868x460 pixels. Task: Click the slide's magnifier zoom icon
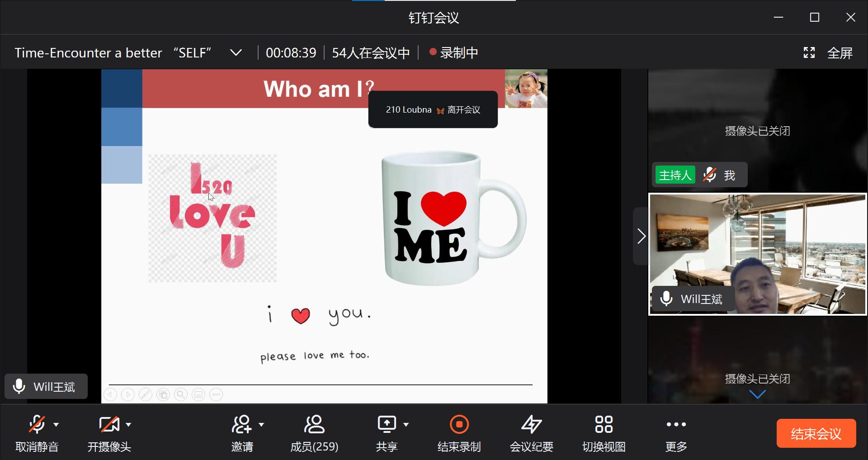(x=181, y=395)
